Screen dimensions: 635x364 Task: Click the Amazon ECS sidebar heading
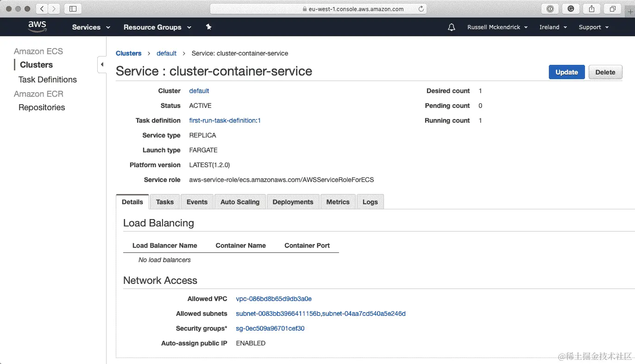click(x=38, y=51)
